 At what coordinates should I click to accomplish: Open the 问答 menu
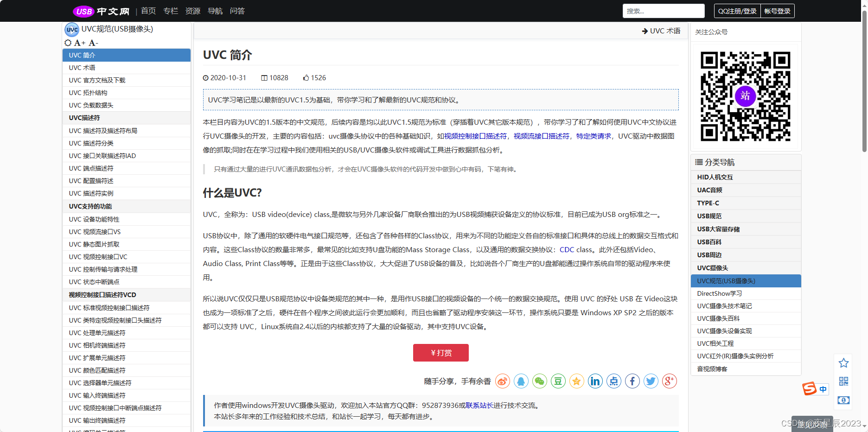(x=237, y=11)
